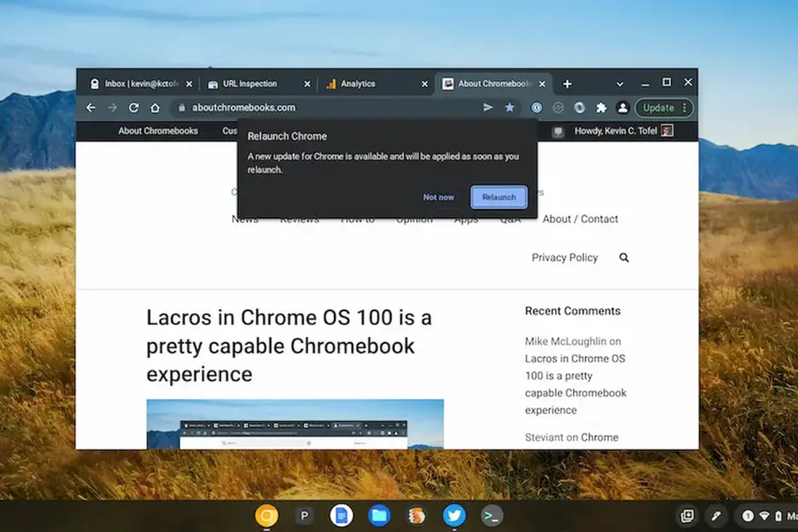This screenshot has width=798, height=532.
Task: Click Kevin C. Tofel's avatar thumbnail
Action: (667, 130)
